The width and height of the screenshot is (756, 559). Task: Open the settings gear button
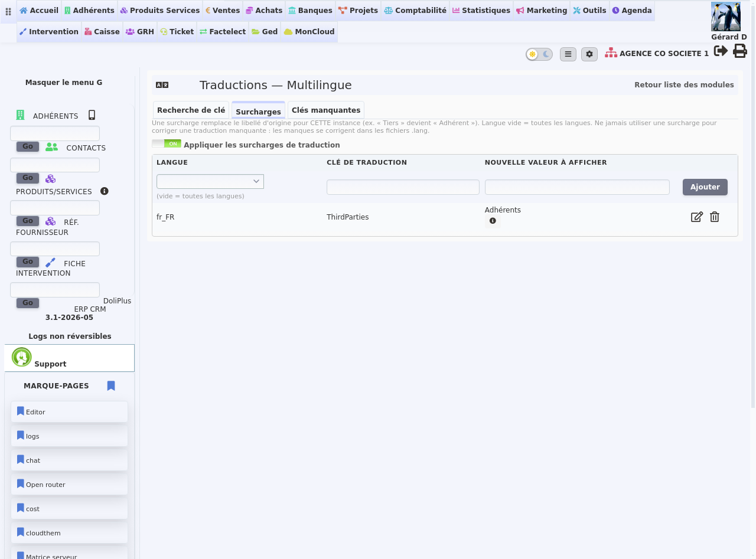589,54
